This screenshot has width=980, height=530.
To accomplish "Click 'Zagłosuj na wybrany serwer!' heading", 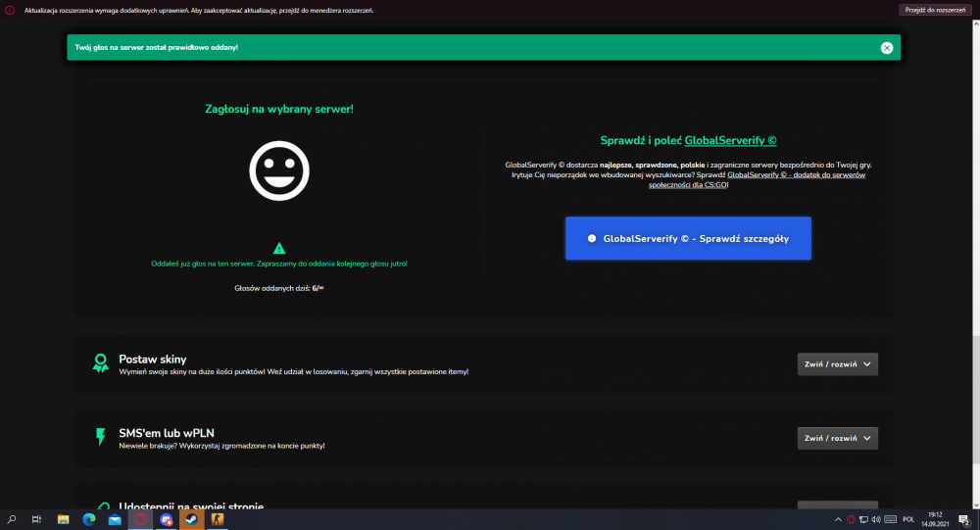I will click(278, 109).
